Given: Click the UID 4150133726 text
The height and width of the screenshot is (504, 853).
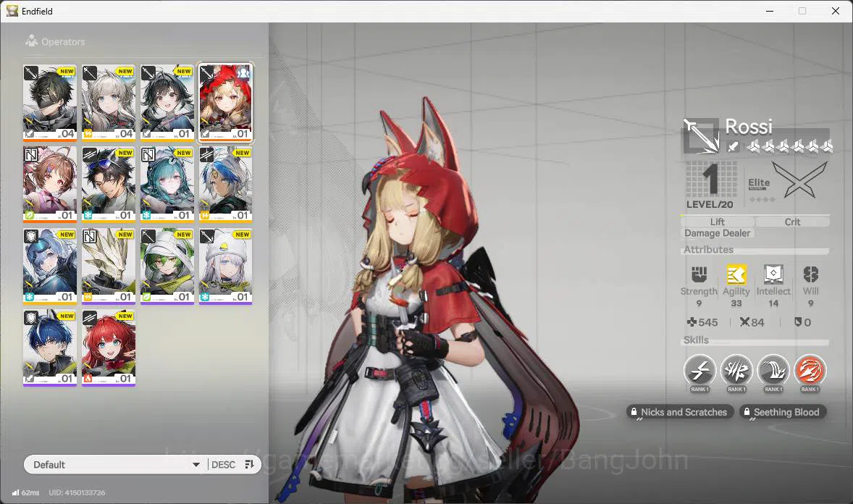Looking at the screenshot, I should coord(77,492).
